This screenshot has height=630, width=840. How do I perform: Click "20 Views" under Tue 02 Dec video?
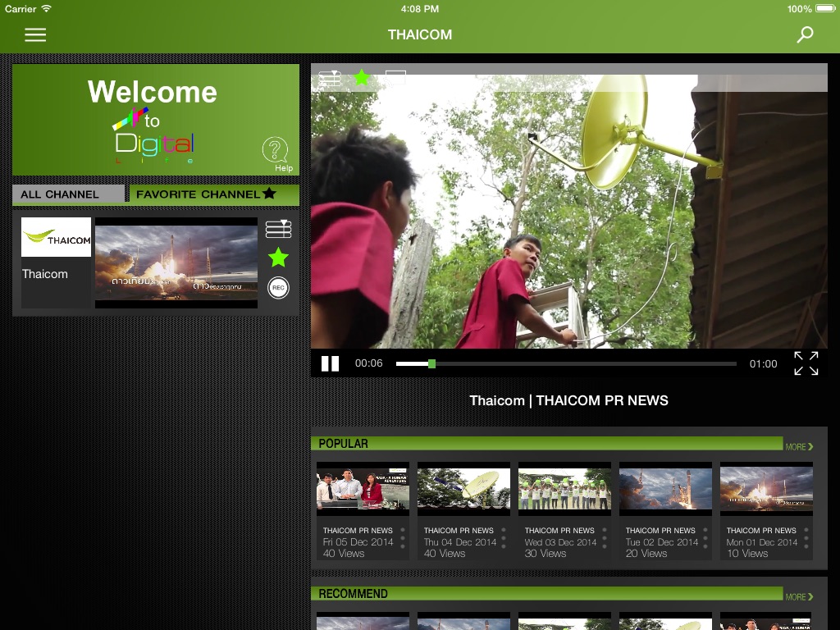646,554
